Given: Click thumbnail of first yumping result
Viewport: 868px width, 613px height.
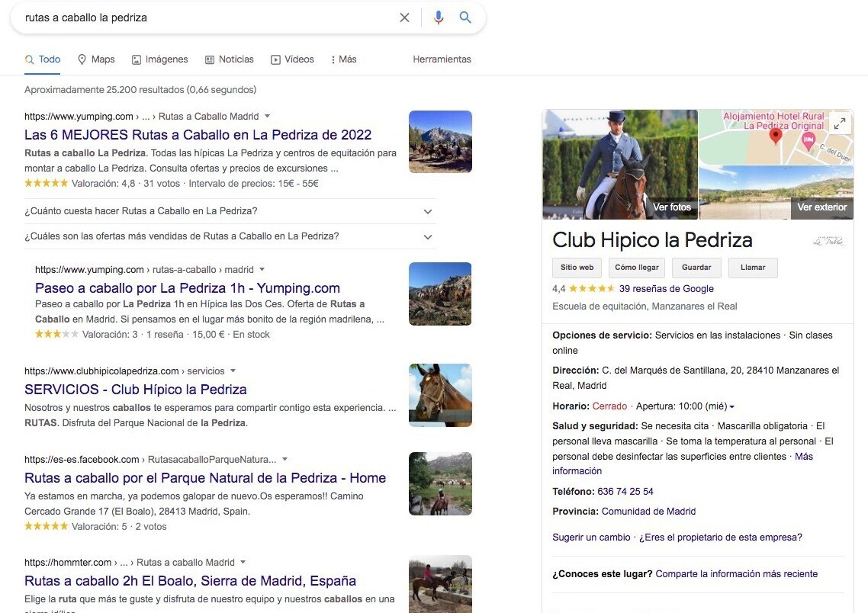Looking at the screenshot, I should point(440,142).
